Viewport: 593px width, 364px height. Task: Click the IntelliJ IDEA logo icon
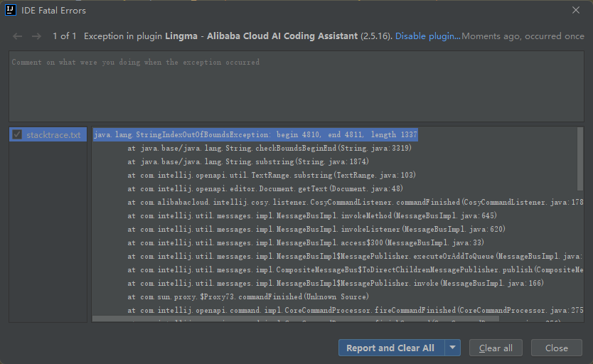11,10
